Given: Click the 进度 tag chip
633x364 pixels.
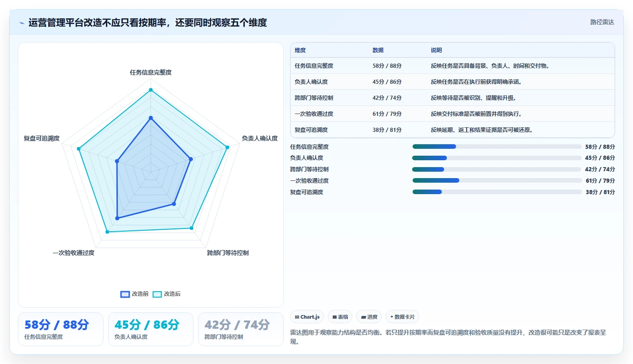Looking at the screenshot, I should (x=369, y=317).
